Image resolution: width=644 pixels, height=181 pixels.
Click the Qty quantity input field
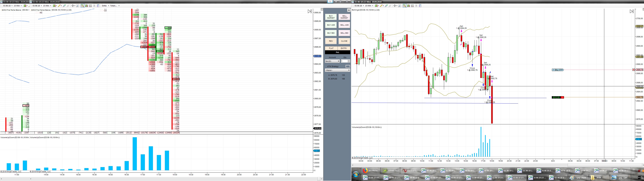pyautogui.click(x=344, y=61)
